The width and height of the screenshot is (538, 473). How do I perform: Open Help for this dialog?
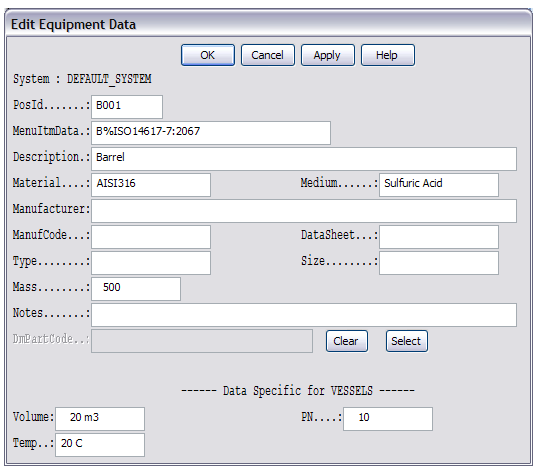pos(388,55)
